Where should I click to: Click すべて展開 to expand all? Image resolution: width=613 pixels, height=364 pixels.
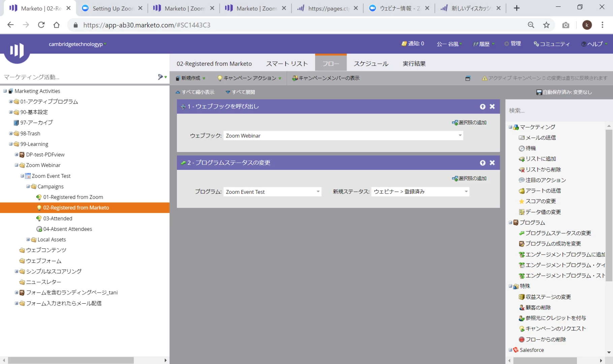click(x=240, y=92)
